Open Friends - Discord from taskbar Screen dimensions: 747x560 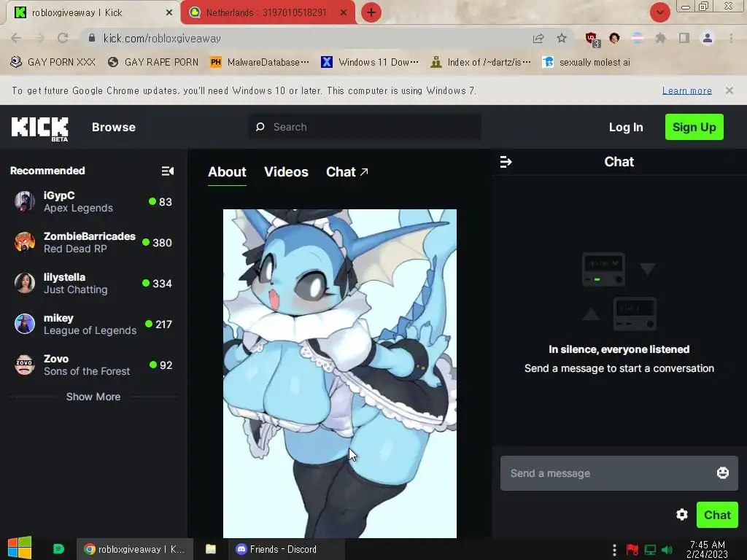tap(286, 550)
